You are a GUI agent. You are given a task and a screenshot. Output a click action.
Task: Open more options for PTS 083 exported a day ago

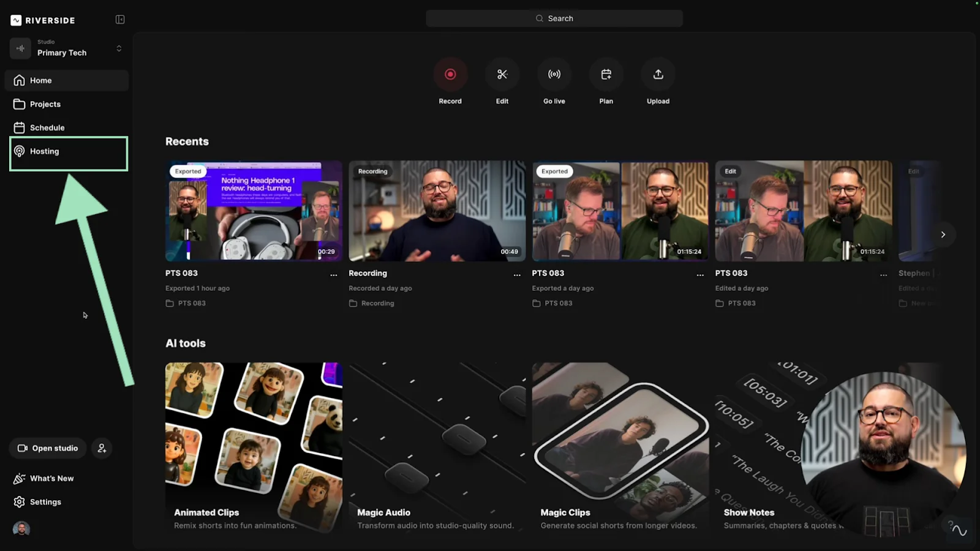click(x=700, y=275)
